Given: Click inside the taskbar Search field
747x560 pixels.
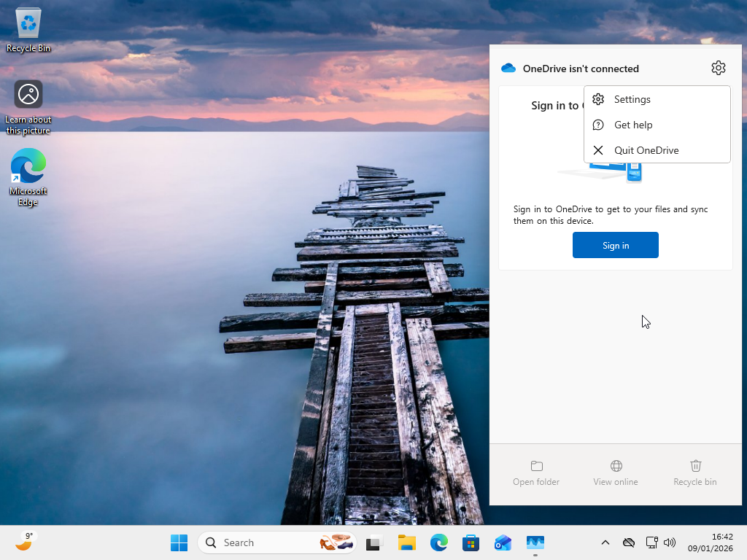Looking at the screenshot, I should 263,542.
